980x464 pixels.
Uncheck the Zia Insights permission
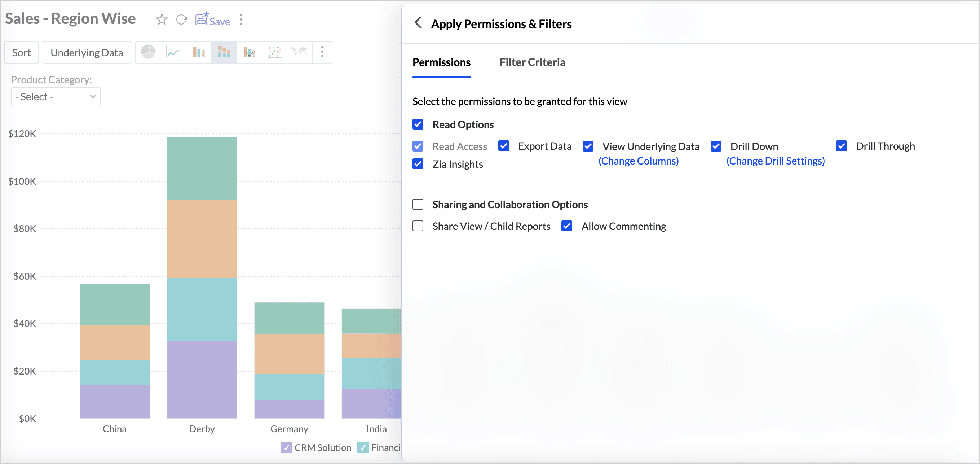click(418, 164)
